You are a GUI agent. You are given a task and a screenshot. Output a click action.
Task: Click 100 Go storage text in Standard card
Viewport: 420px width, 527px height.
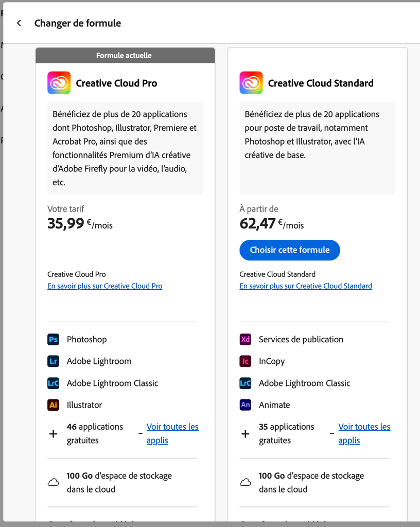coord(311,483)
